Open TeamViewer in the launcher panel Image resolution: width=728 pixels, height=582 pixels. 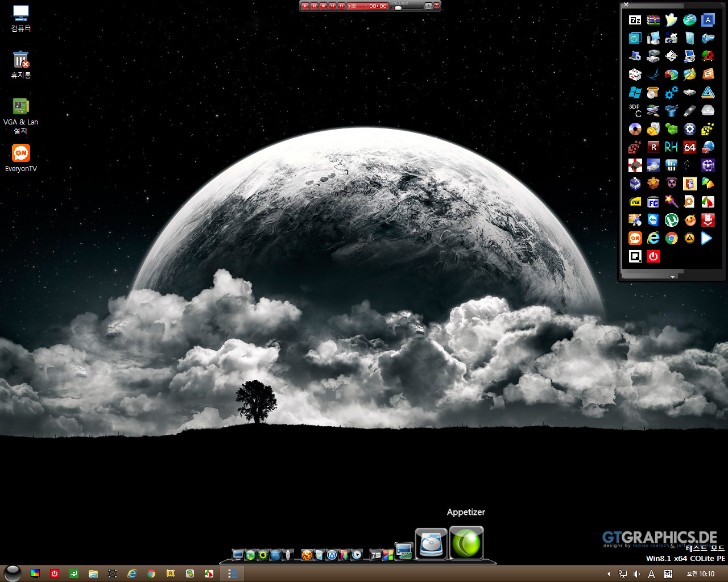[653, 220]
